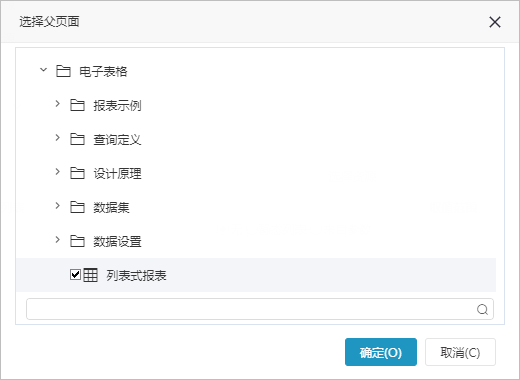Image resolution: width=520 pixels, height=380 pixels.
Task: Click the 数据集 folder icon
Action: tap(77, 207)
